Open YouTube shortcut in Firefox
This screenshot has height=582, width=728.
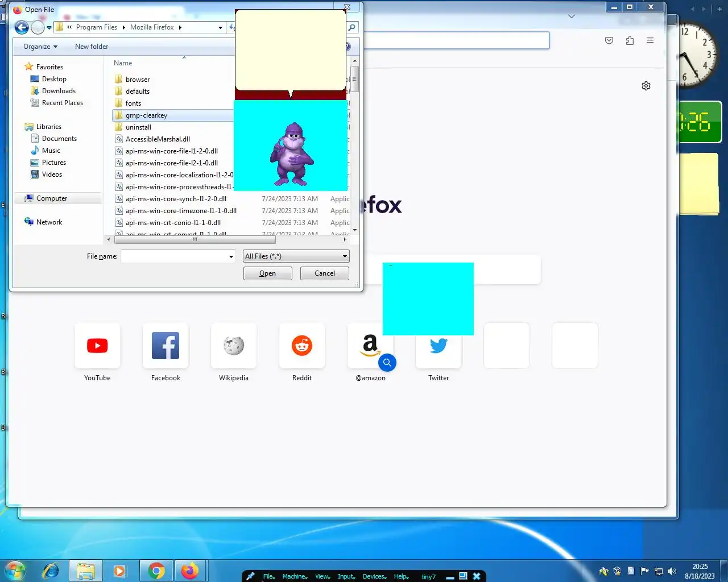click(97, 346)
